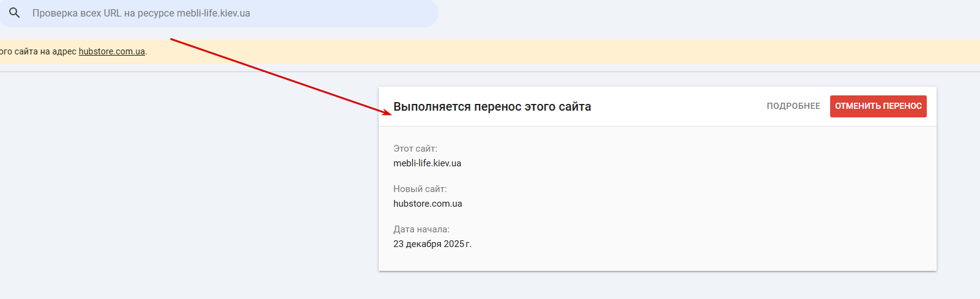
Task: Click the ОТМЕНИТЬ ПЕРЕНОС button
Action: (x=878, y=106)
